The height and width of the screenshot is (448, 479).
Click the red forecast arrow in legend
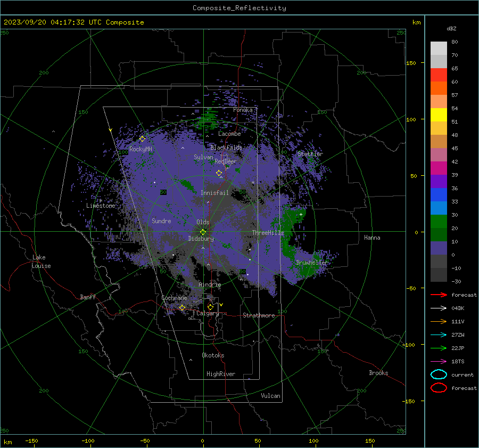click(x=439, y=295)
